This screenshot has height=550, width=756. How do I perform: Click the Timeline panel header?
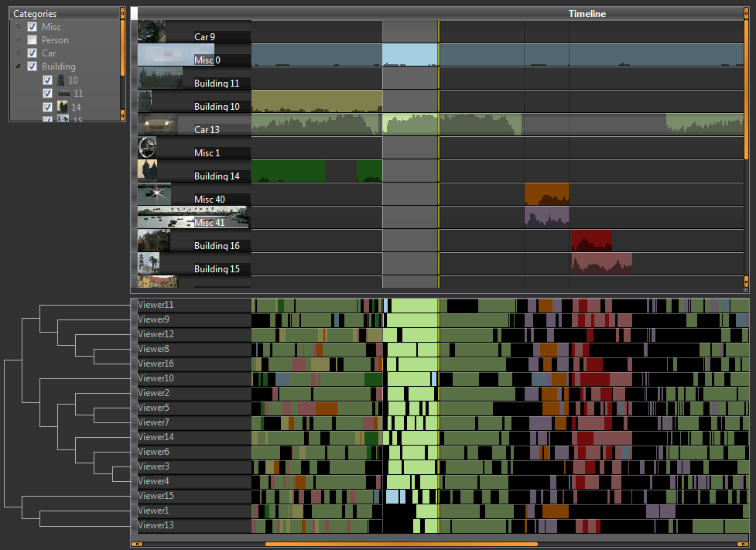click(x=587, y=14)
